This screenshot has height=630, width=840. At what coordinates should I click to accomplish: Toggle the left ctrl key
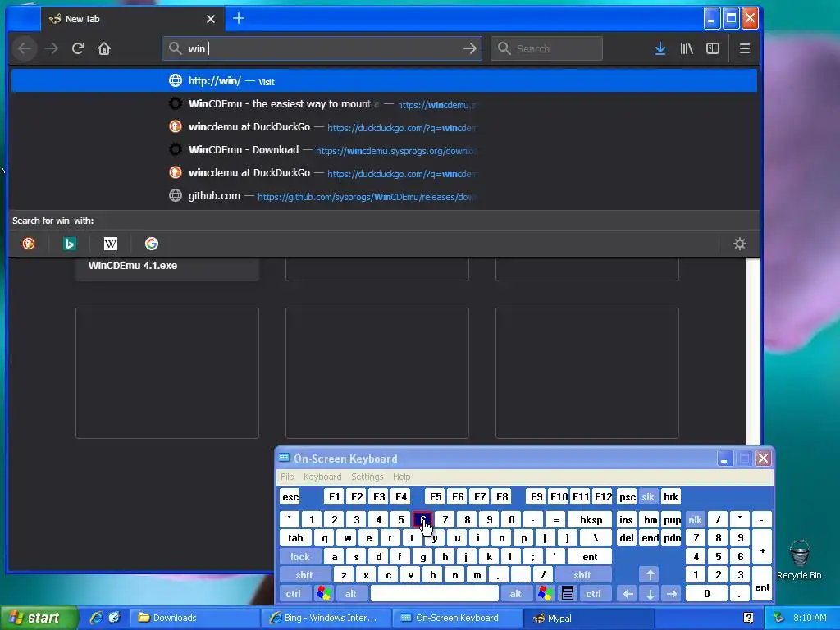(x=293, y=594)
